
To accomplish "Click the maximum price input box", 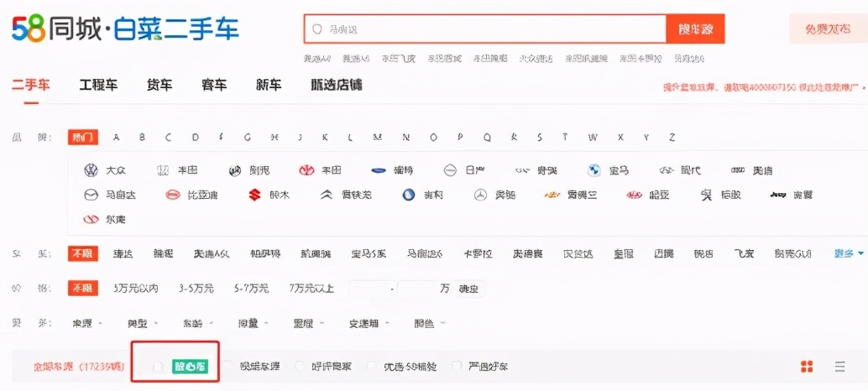I will [x=418, y=289].
